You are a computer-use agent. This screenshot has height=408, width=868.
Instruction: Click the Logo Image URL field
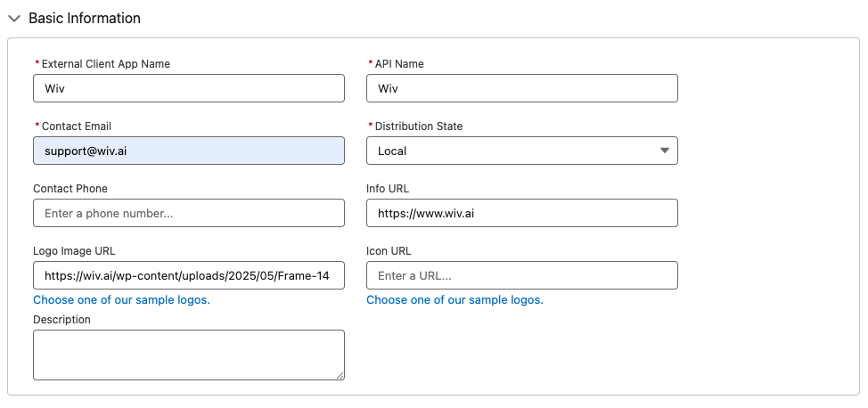point(188,275)
